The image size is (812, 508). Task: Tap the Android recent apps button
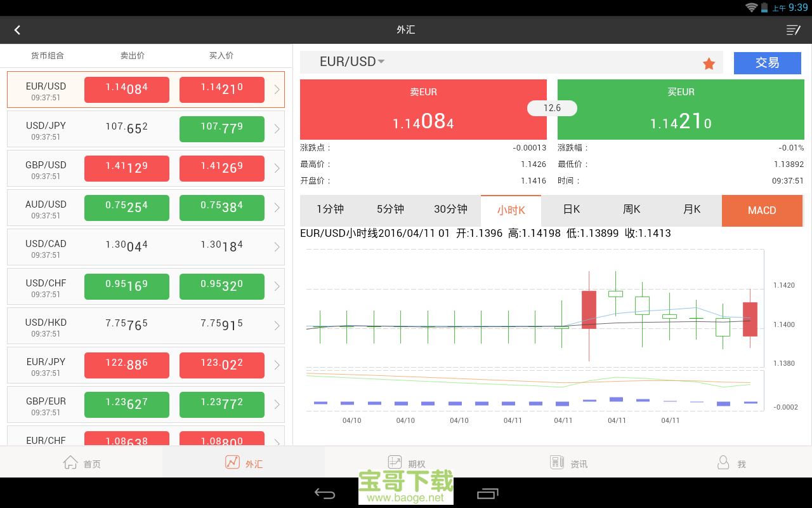[487, 493]
